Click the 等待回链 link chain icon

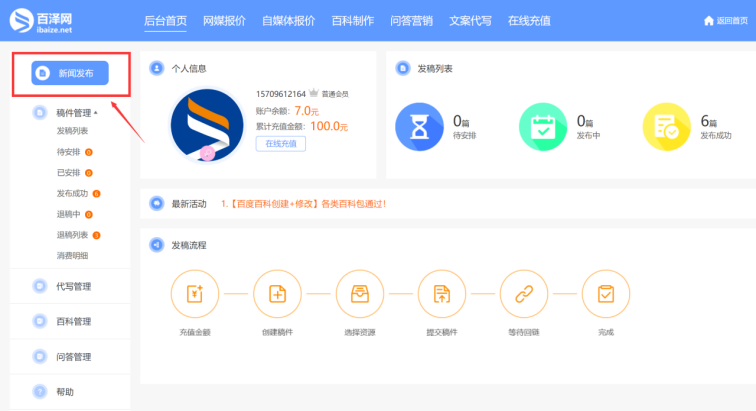[523, 294]
